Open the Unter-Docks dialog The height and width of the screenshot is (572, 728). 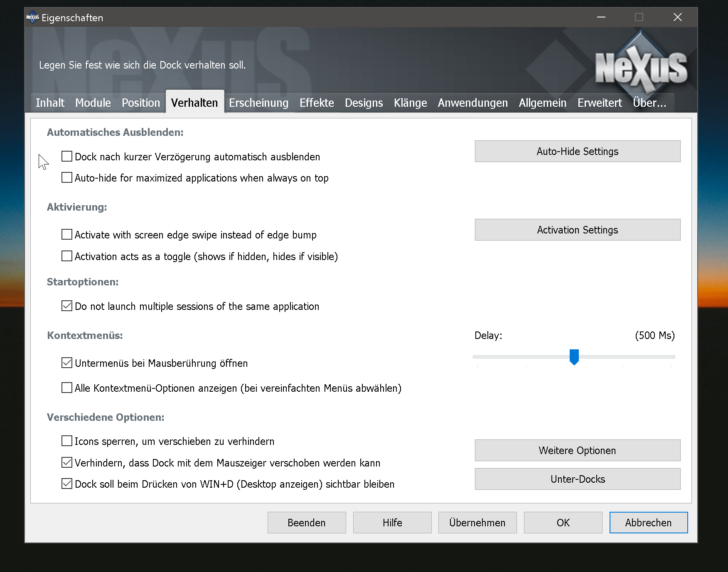pyautogui.click(x=577, y=479)
